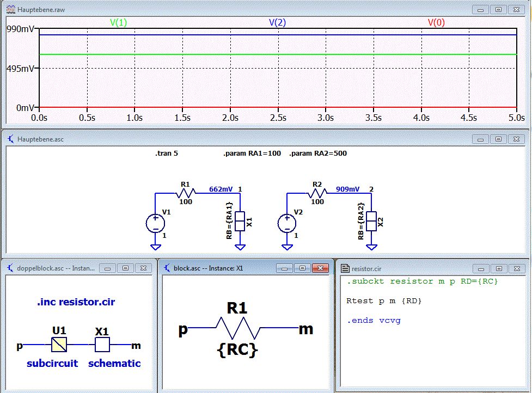
Task: Maximize the Hauptebene.raw window
Action: (498, 10)
